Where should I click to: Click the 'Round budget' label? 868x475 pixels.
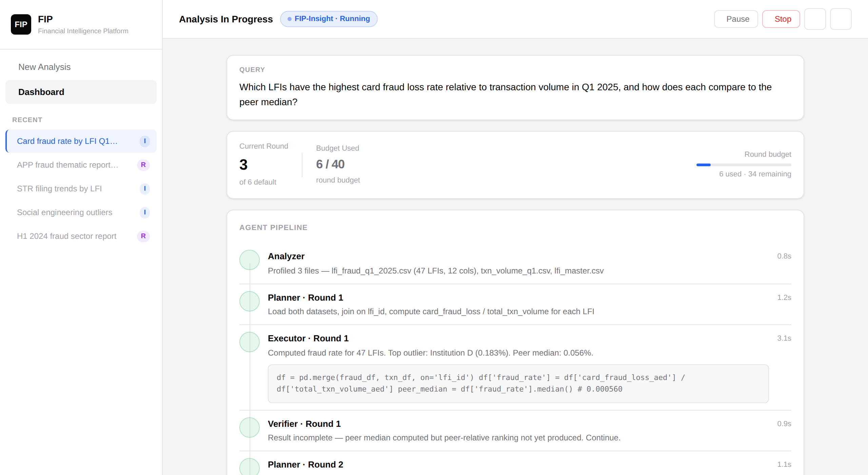point(768,154)
